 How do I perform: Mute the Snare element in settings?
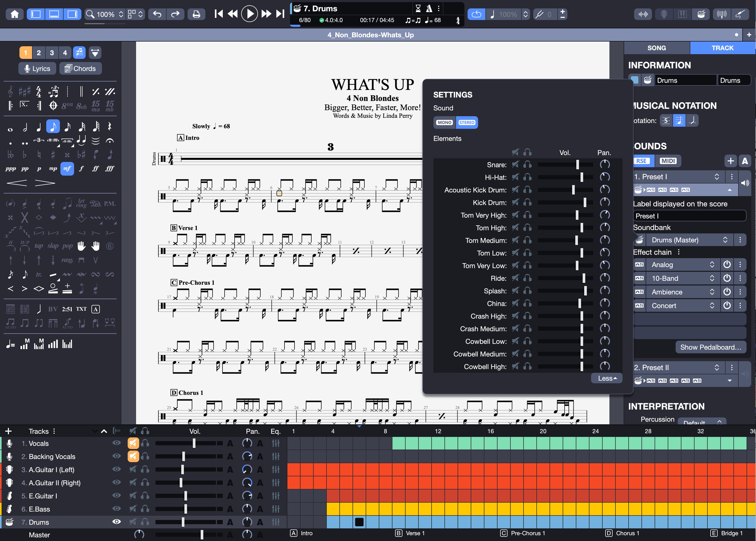tap(515, 165)
